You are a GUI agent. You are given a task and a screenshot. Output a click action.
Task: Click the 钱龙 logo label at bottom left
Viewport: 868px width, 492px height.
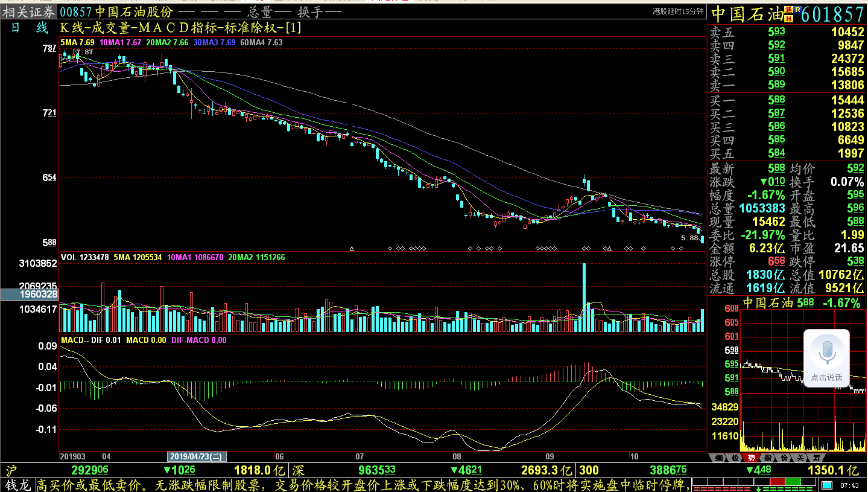(x=17, y=485)
